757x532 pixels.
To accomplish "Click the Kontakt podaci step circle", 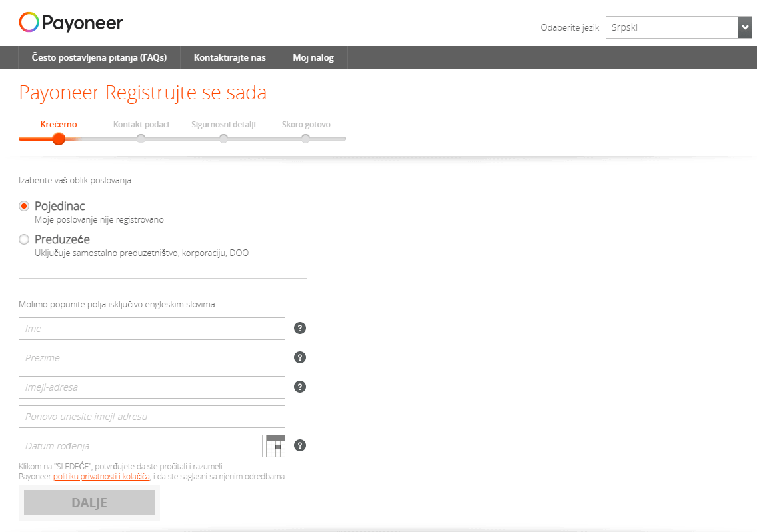I will coord(141,138).
